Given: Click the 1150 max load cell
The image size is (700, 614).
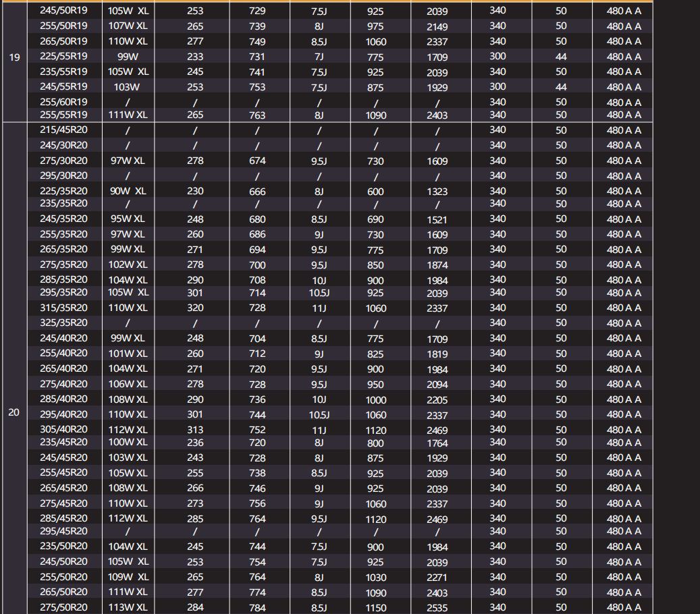Looking at the screenshot, I should (375, 607).
